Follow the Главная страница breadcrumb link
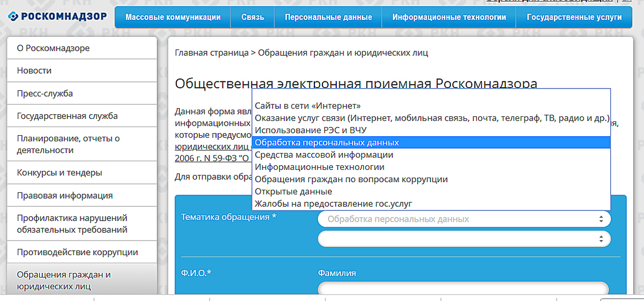Image resolution: width=644 pixels, height=301 pixels. (212, 53)
